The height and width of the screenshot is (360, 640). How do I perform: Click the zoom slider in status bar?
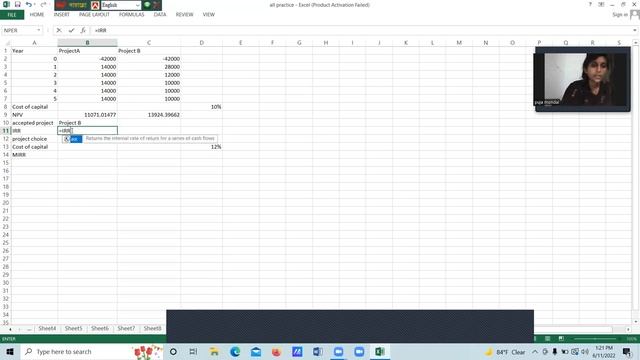pyautogui.click(x=595, y=338)
